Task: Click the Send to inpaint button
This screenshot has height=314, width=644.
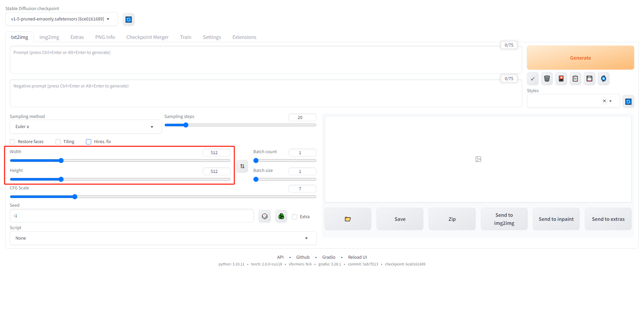Action: pos(556,219)
